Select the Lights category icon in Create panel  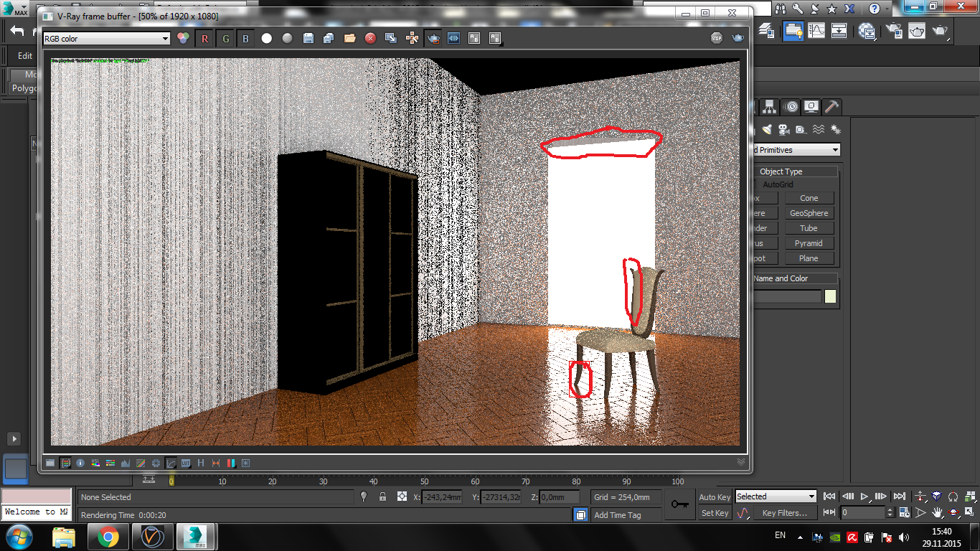767,129
